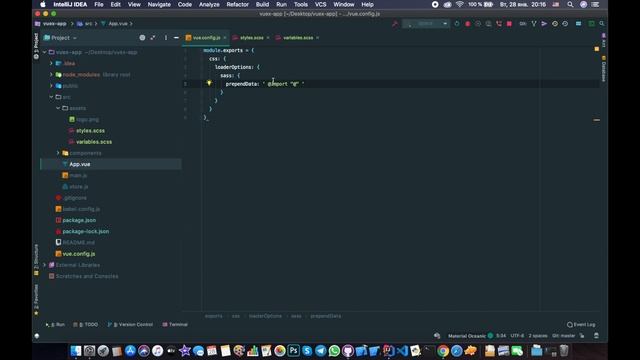Open the Terminal tool window
Screen dimensions: 640x360
point(175,324)
